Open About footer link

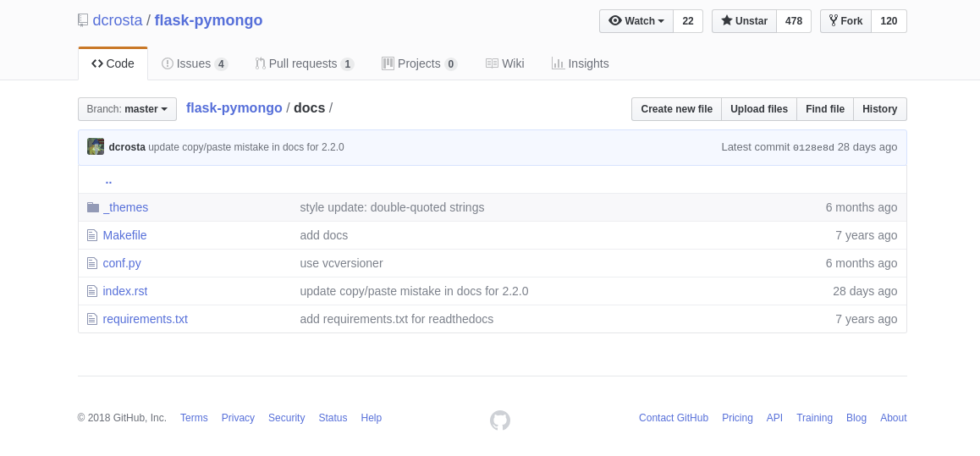(893, 418)
